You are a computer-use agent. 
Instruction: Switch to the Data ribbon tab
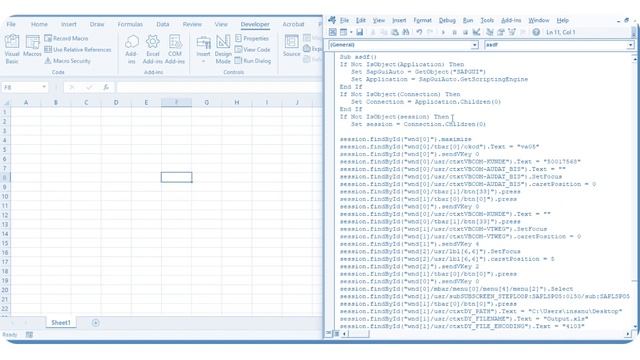(162, 24)
